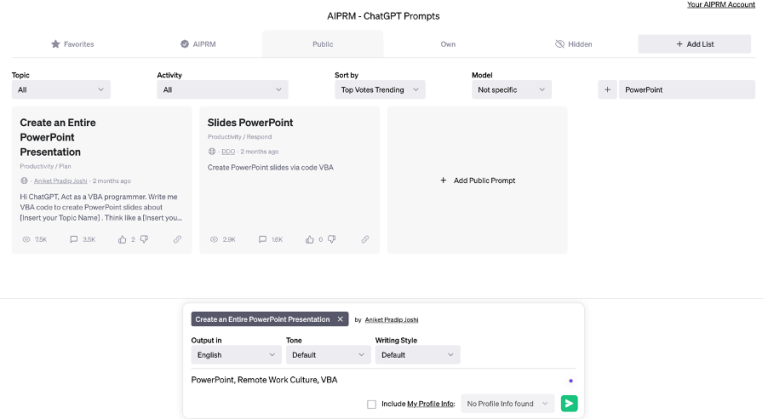The image size is (768, 419).
Task: Thumbs up the Slides PowerPoint prompt
Action: tap(310, 240)
